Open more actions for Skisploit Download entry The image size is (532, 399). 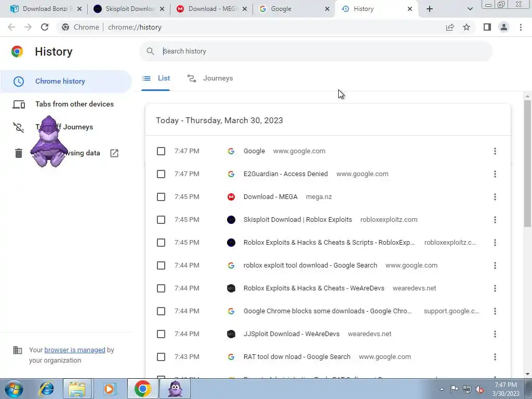tap(495, 220)
